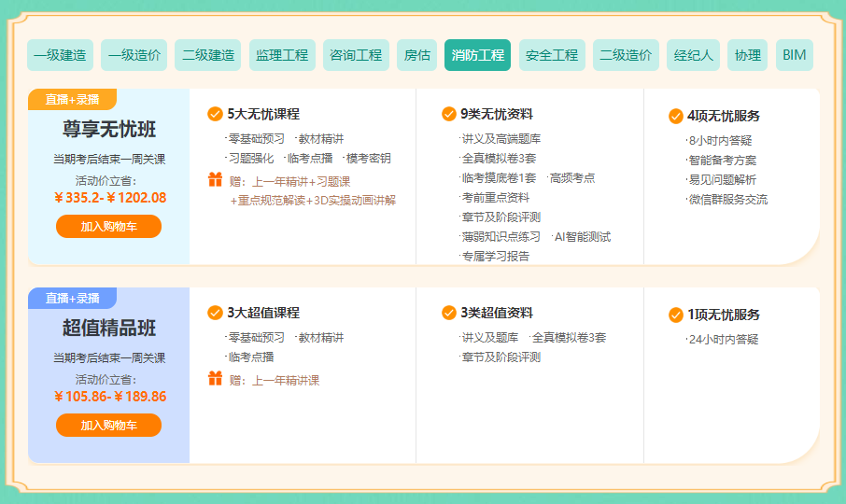
Task: Click the checkmark icon beside 3类超值资料
Action: point(449,313)
